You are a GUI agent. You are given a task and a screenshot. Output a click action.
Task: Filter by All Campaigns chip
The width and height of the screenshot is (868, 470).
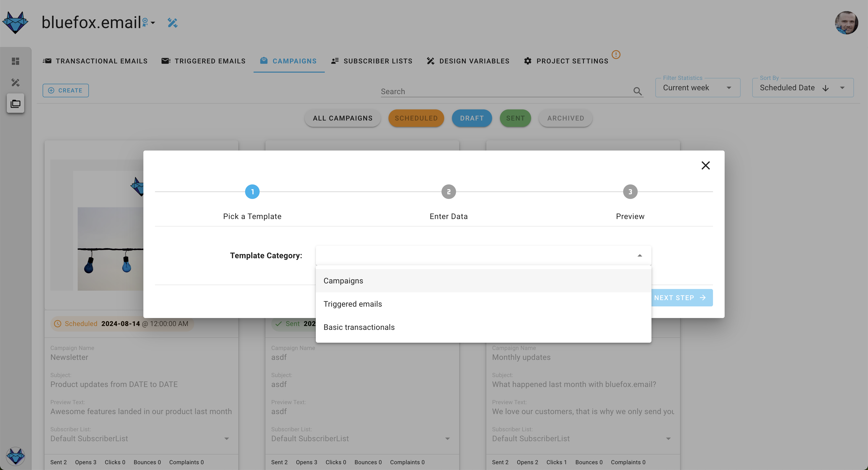pos(343,118)
